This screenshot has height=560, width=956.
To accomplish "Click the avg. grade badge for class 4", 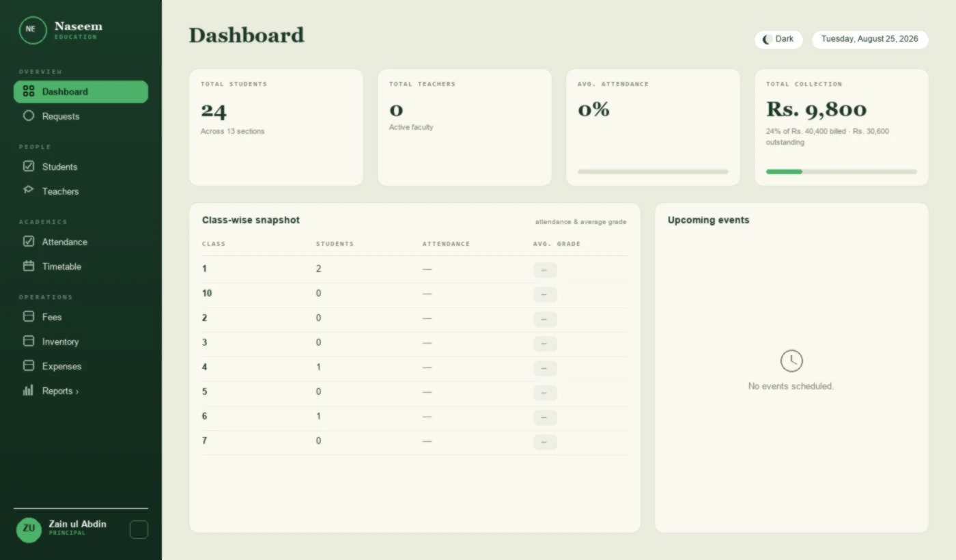I will 545,369.
